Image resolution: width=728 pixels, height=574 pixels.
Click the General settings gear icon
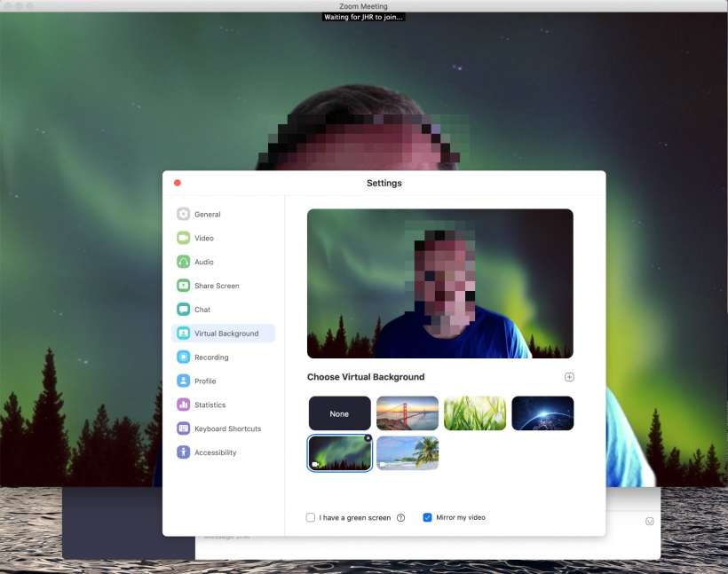tap(184, 214)
